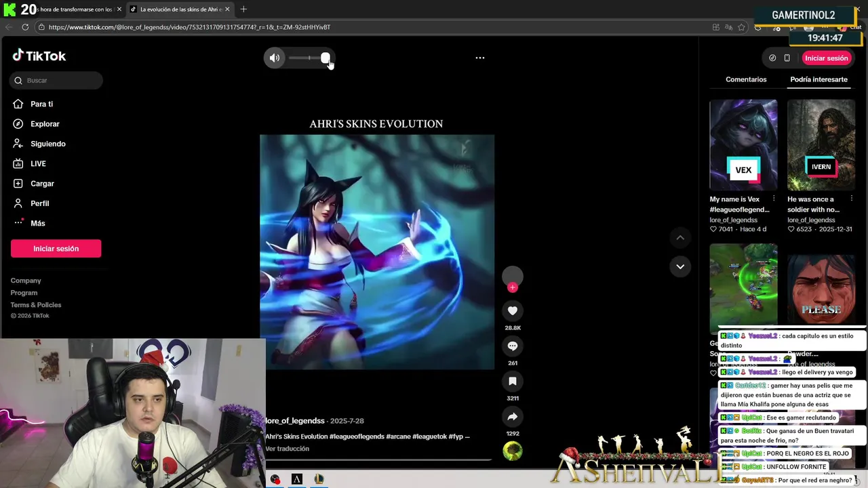Click the translate icon in address bar
The width and height of the screenshot is (868, 488).
(728, 27)
